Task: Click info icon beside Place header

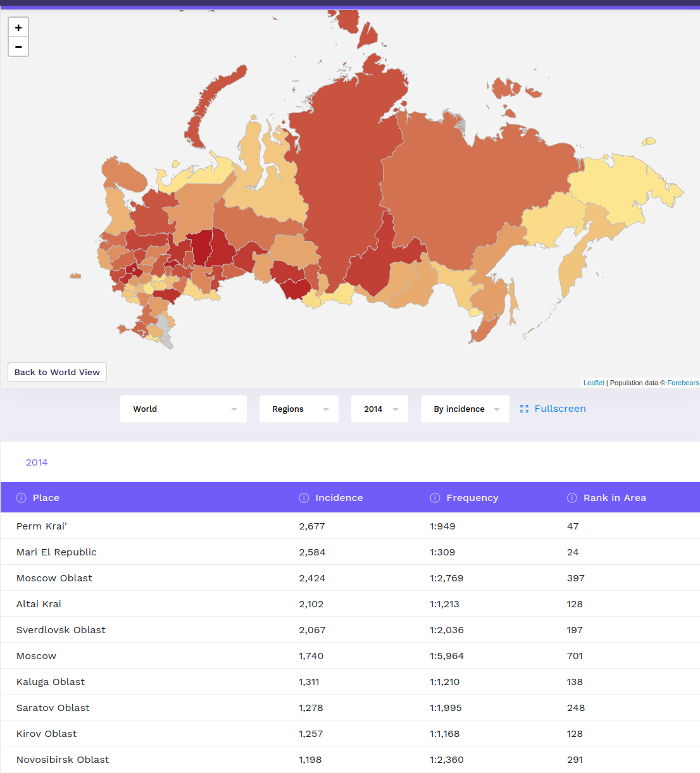Action: [x=22, y=498]
